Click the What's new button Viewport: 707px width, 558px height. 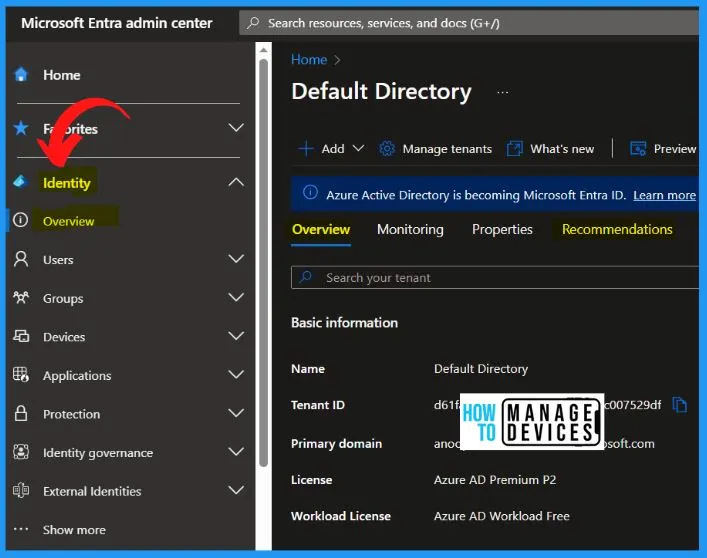coord(551,149)
